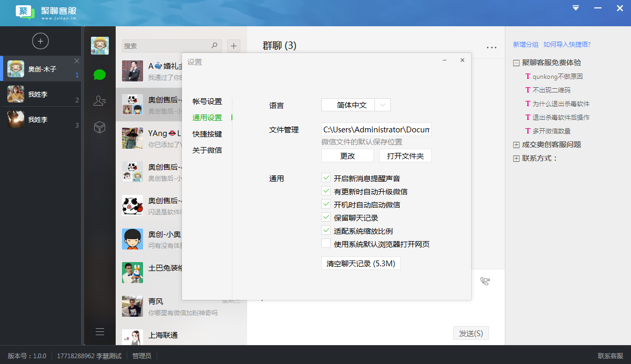Screen dimensions: 631x364
Task: Click the plus button beside the search box
Action: coord(234,46)
